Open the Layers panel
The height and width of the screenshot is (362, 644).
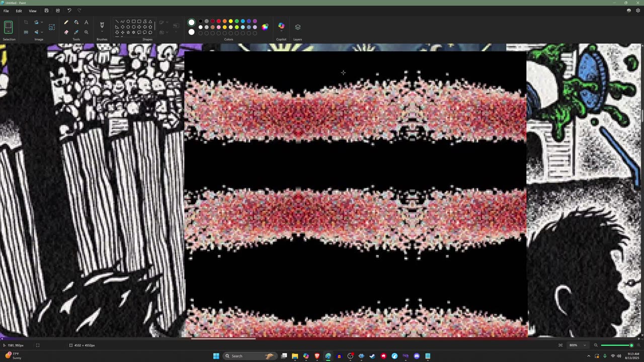point(297,27)
